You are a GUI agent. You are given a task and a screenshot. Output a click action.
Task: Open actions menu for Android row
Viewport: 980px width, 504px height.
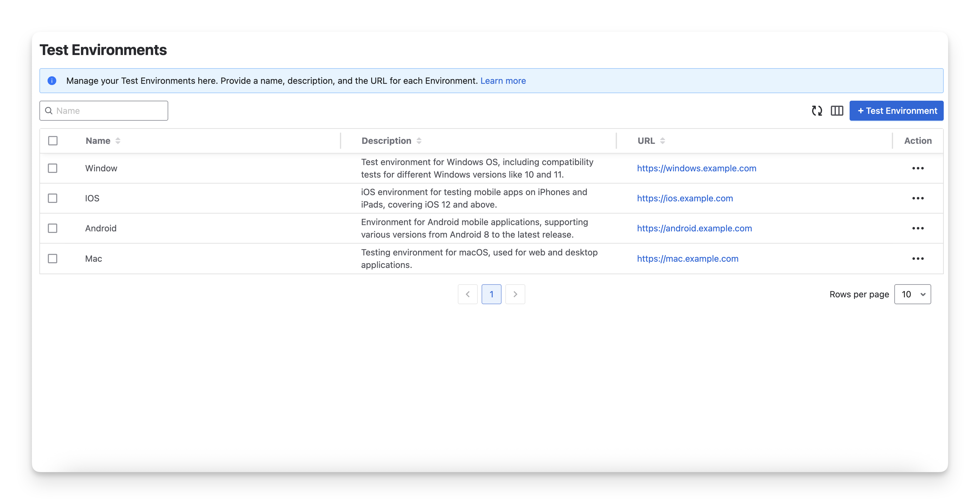[917, 228]
